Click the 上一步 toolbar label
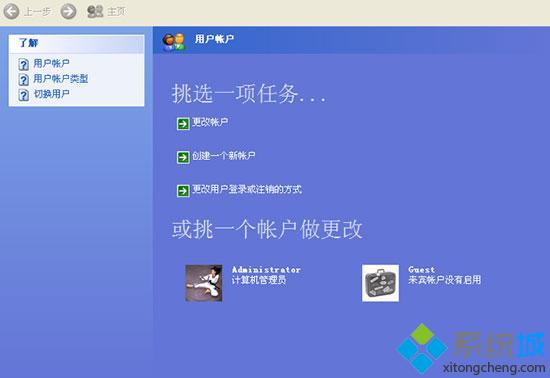The image size is (550, 378). (38, 12)
